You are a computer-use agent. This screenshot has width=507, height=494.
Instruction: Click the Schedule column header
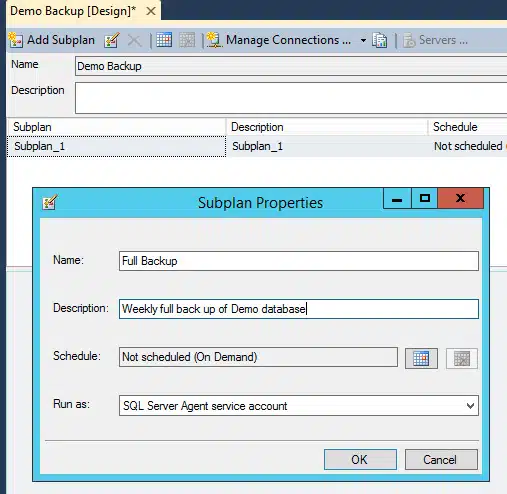click(x=467, y=127)
